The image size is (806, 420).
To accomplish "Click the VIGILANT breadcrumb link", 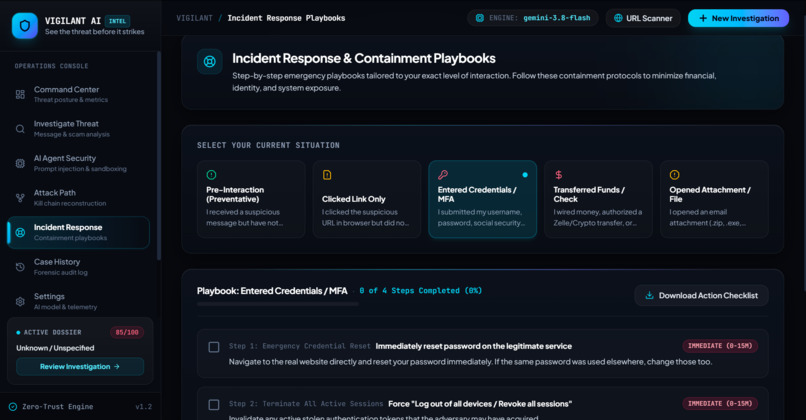I will (194, 18).
